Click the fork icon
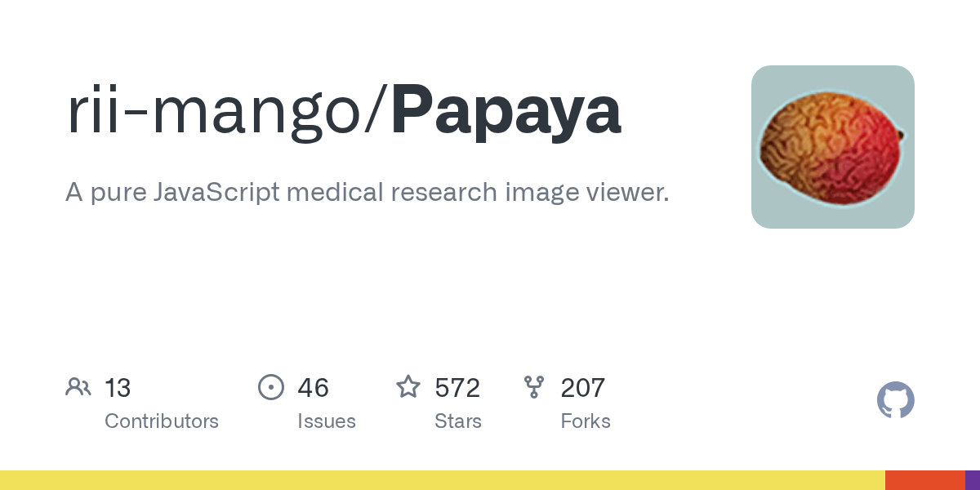This screenshot has height=490, width=980. click(534, 387)
